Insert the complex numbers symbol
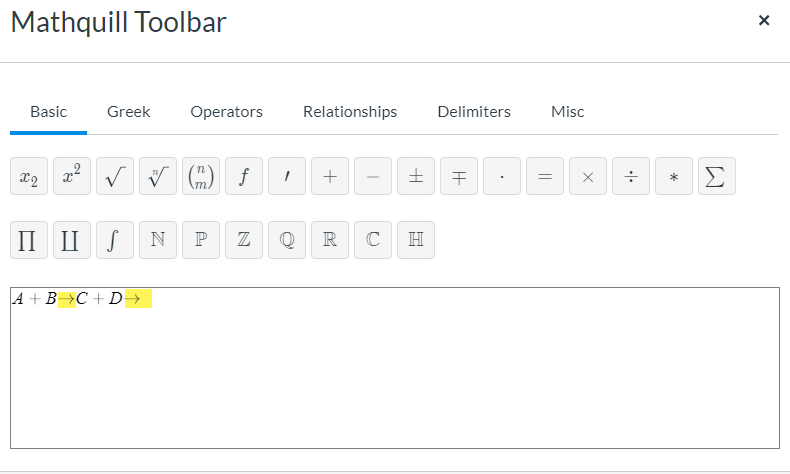The height and width of the screenshot is (474, 790). click(x=372, y=241)
